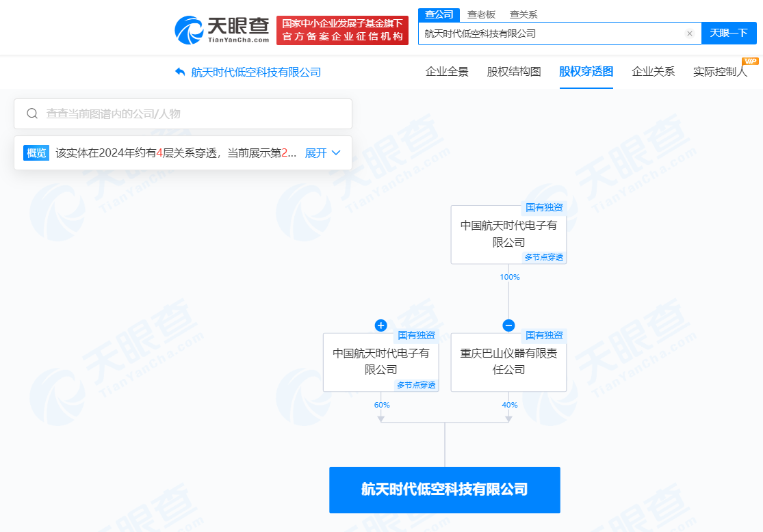Click 国有独资 tag on top node

pos(544,208)
